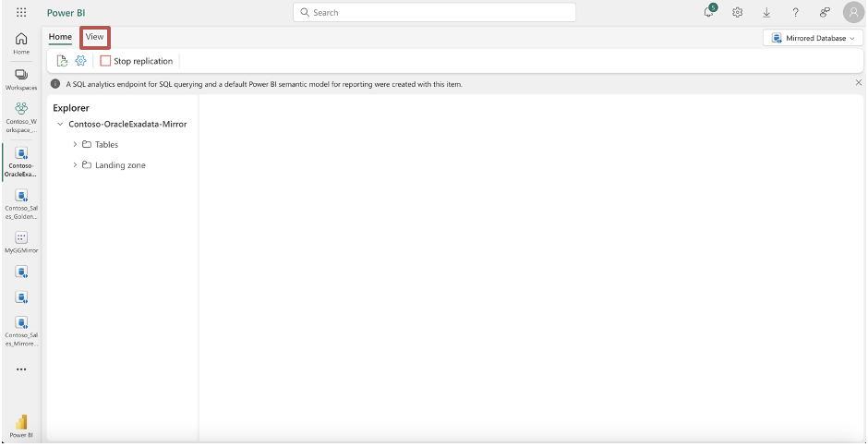Screen dimensions: 868x447
Task: Open the help question mark
Action: point(795,12)
